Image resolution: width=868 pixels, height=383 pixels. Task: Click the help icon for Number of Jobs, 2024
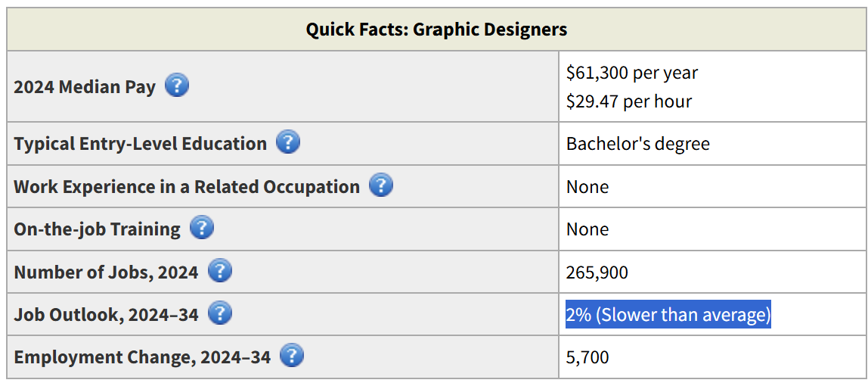[x=220, y=271]
